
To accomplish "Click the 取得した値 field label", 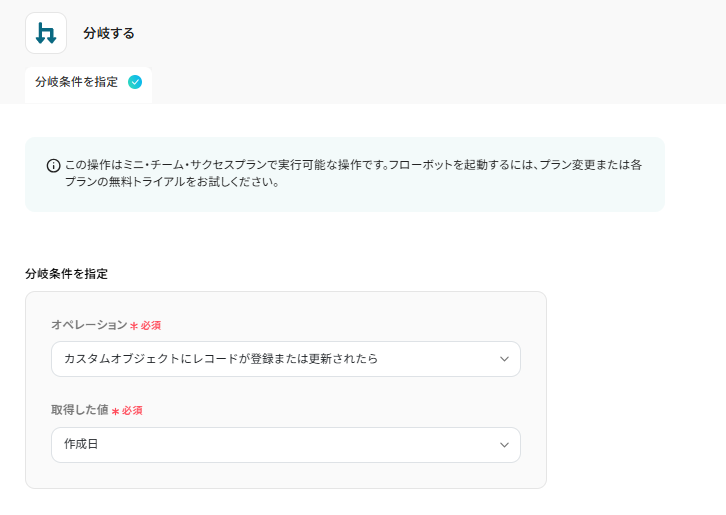I will [79, 410].
